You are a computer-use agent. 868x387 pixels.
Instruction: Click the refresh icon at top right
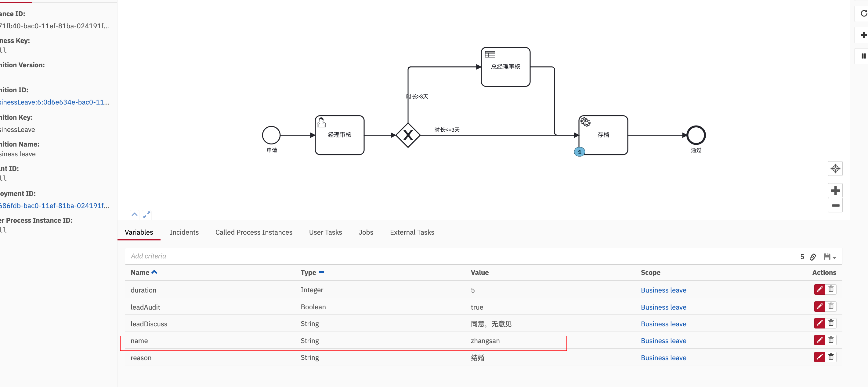pos(863,13)
